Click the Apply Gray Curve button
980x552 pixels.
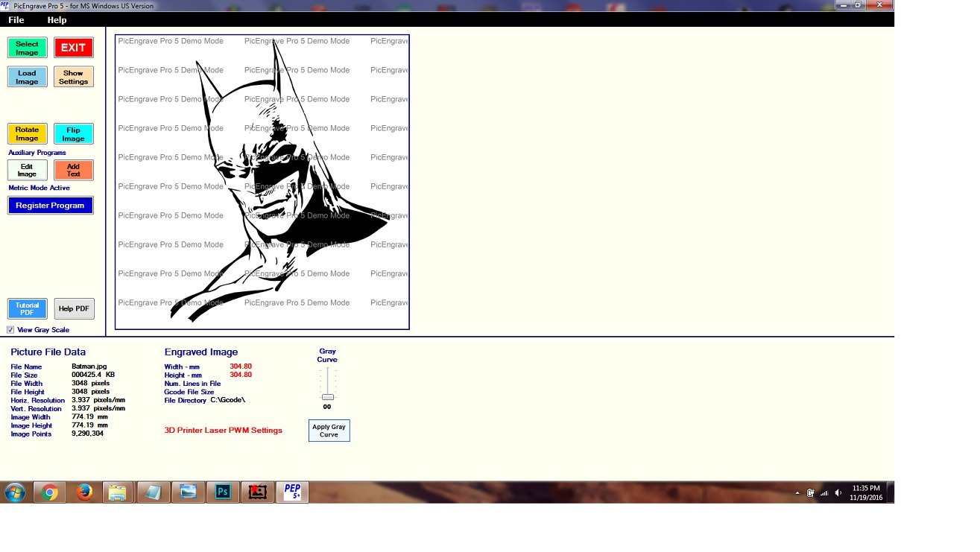pos(329,431)
